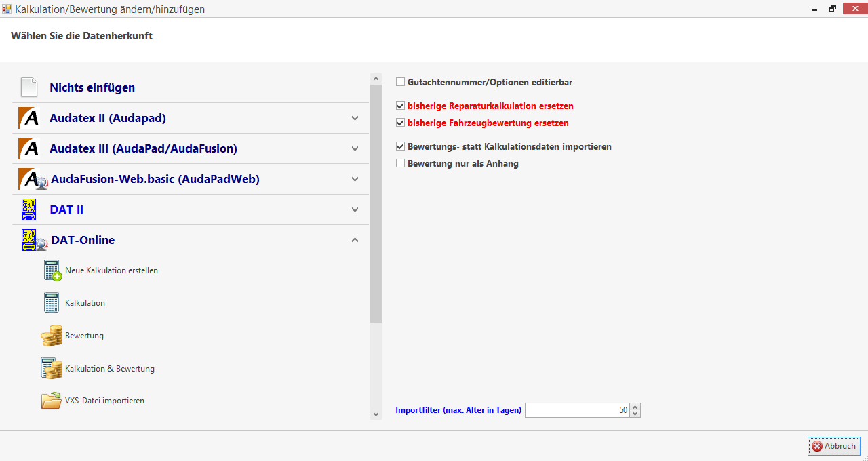Screen dimensions: 868x461
Task: Click the calculator icon beside Kalkulation
Action: (52, 303)
